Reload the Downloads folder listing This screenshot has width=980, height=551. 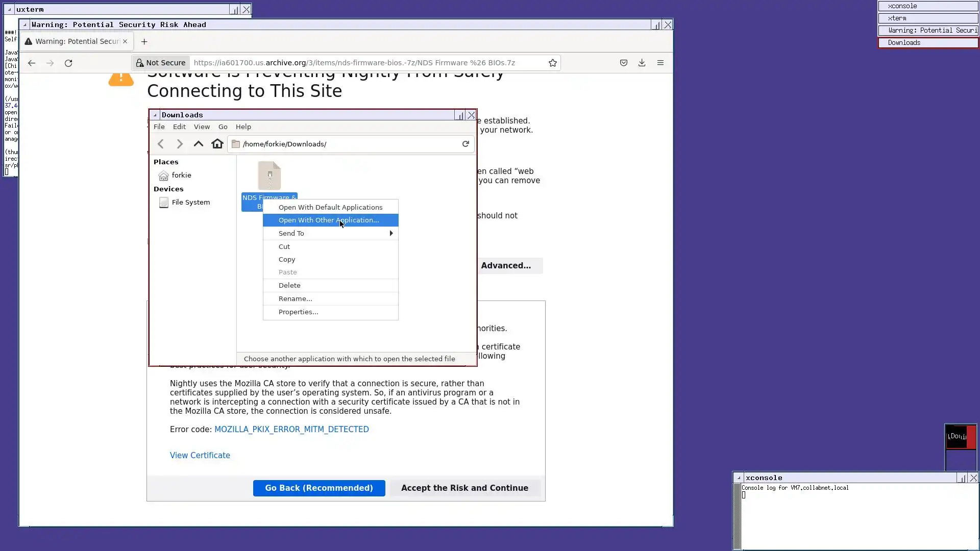(465, 144)
